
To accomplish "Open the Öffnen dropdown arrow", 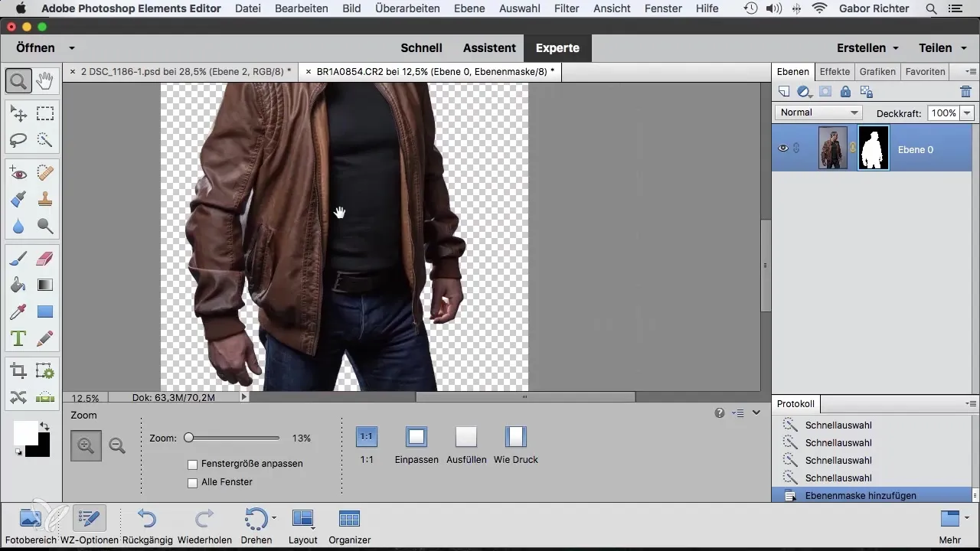I will 71,47.
